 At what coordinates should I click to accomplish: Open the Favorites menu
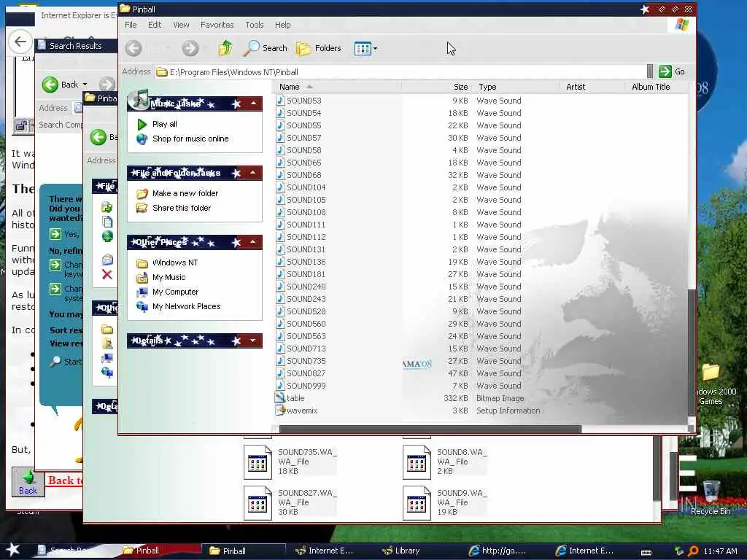pyautogui.click(x=217, y=25)
